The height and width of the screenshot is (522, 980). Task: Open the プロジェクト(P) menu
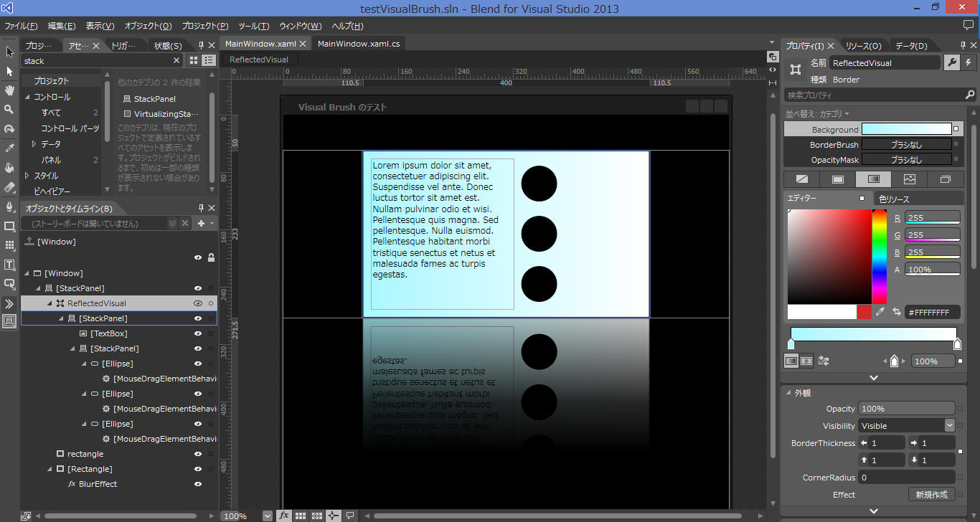(x=205, y=26)
